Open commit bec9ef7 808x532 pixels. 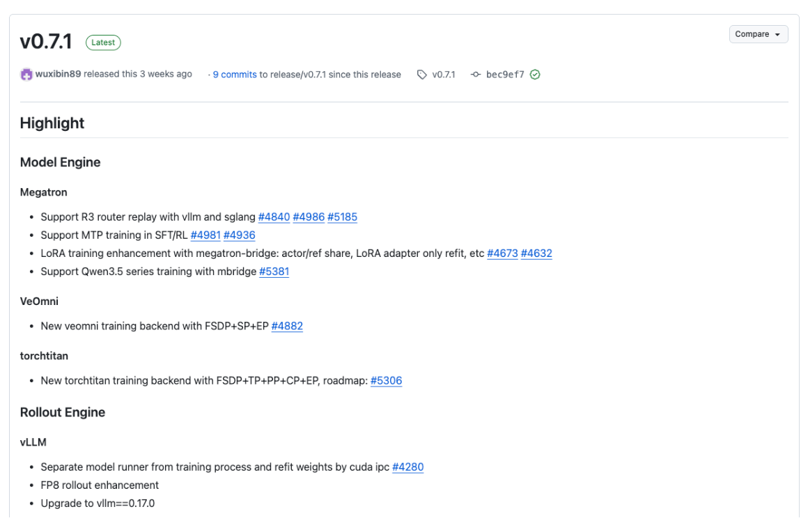pos(505,75)
